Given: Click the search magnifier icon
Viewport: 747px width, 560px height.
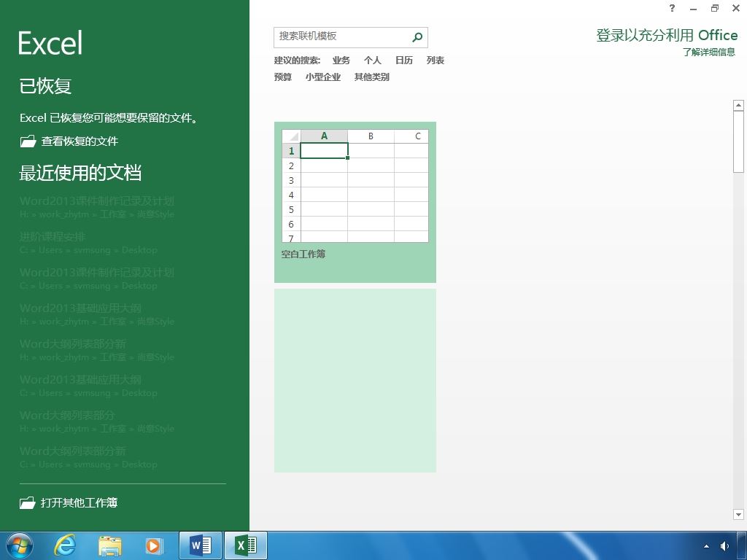Looking at the screenshot, I should [417, 37].
